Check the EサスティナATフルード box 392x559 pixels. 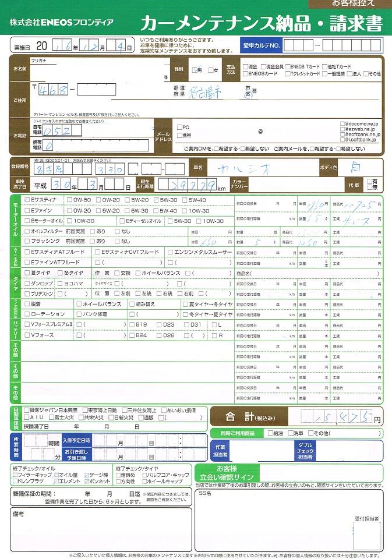(27, 252)
